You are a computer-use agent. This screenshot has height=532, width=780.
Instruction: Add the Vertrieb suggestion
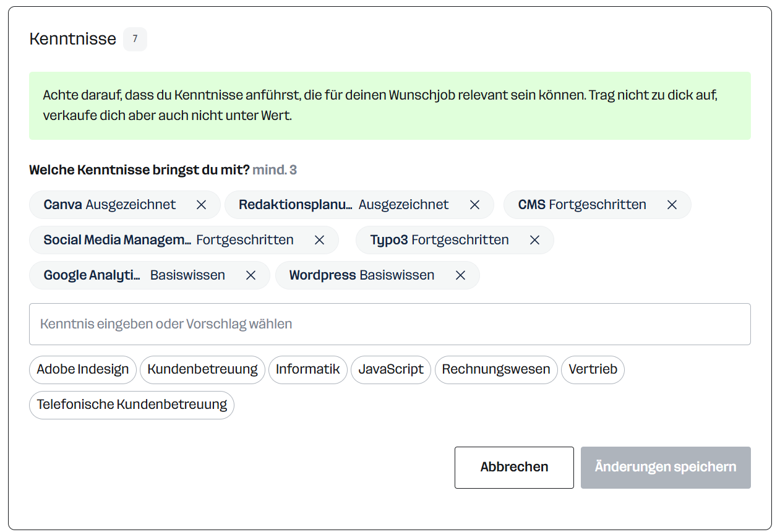click(x=593, y=370)
